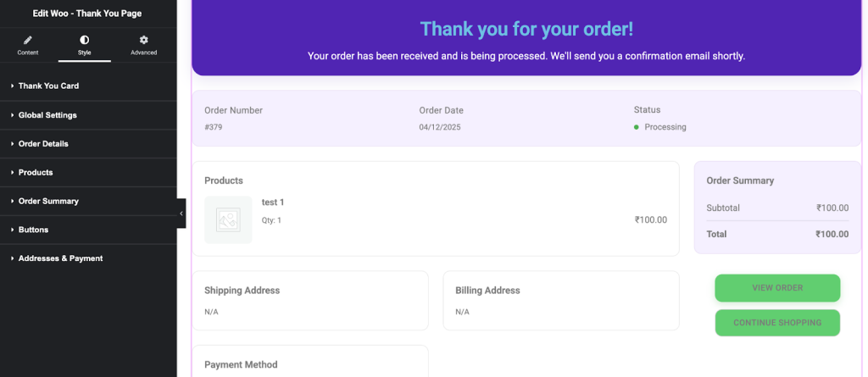Expand the Products section
868x377 pixels.
(36, 172)
